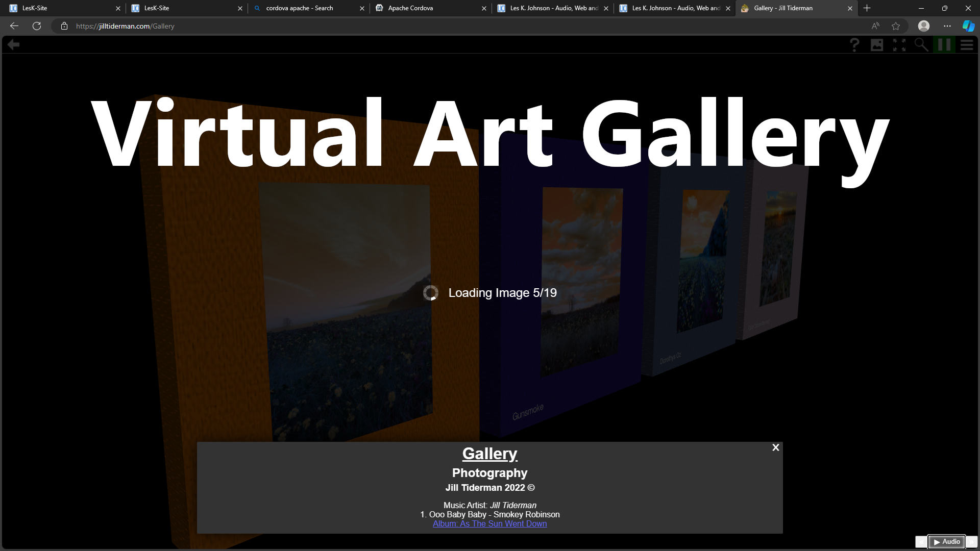Pause the slideshow with green pause button

(x=944, y=45)
